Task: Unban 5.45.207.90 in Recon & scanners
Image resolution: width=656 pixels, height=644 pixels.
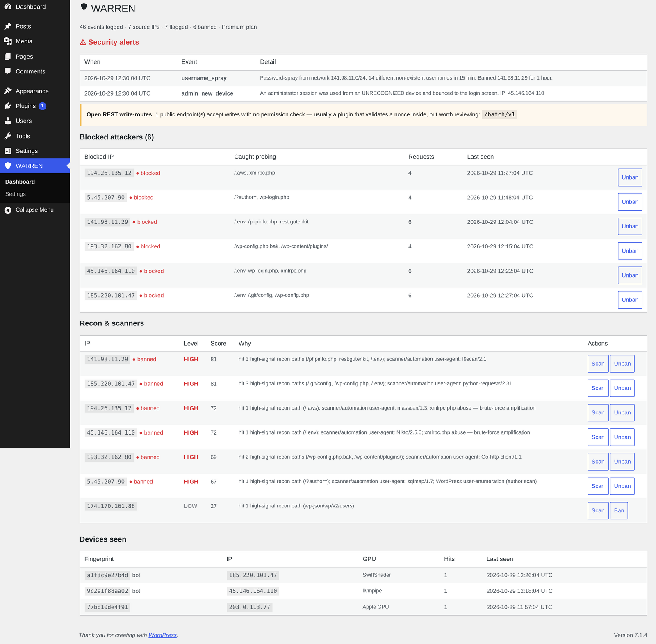Action: (622, 486)
